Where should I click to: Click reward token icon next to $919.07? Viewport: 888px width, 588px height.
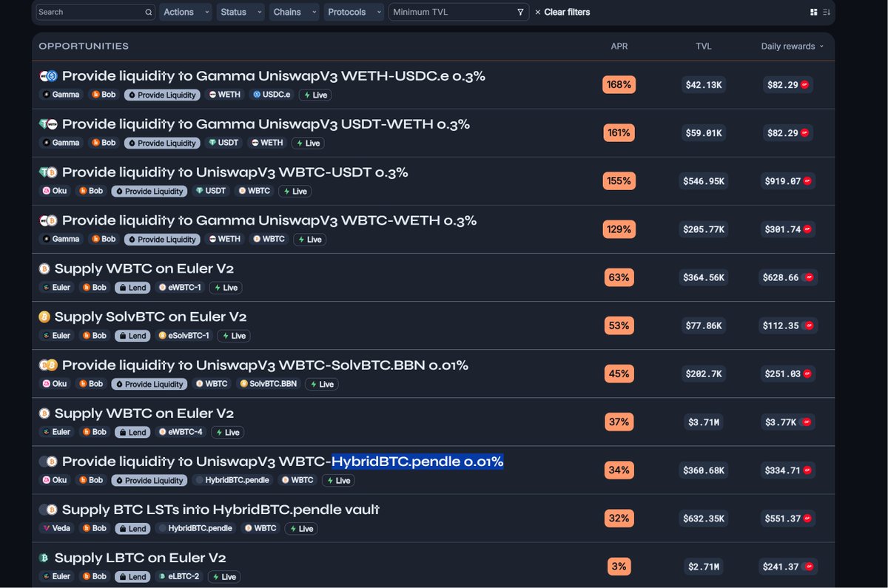[x=807, y=181]
